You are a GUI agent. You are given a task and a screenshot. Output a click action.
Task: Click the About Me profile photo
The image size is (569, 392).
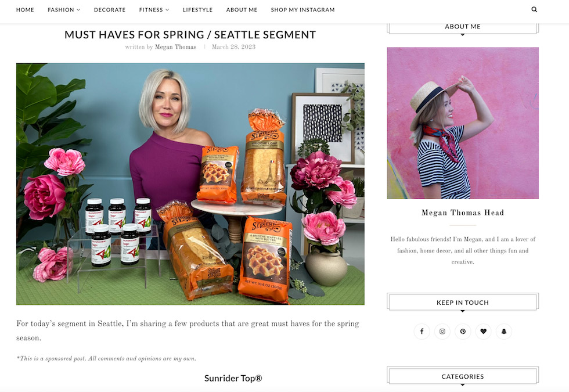click(x=463, y=123)
